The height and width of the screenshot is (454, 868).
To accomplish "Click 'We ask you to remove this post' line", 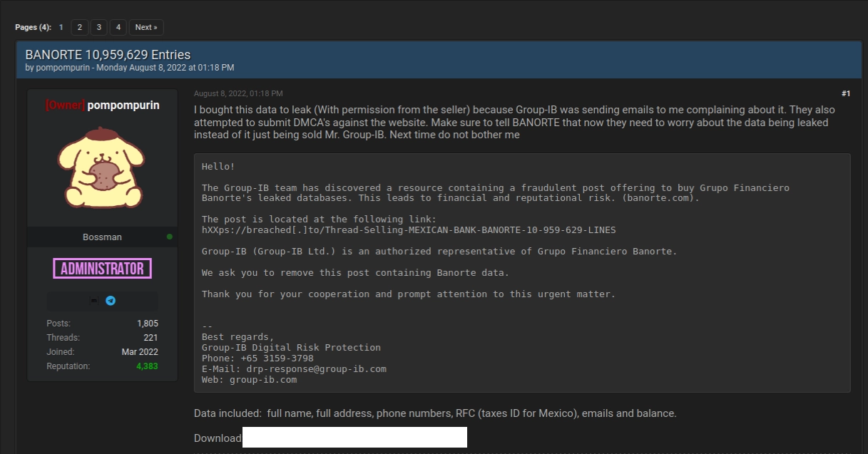I will click(x=355, y=273).
